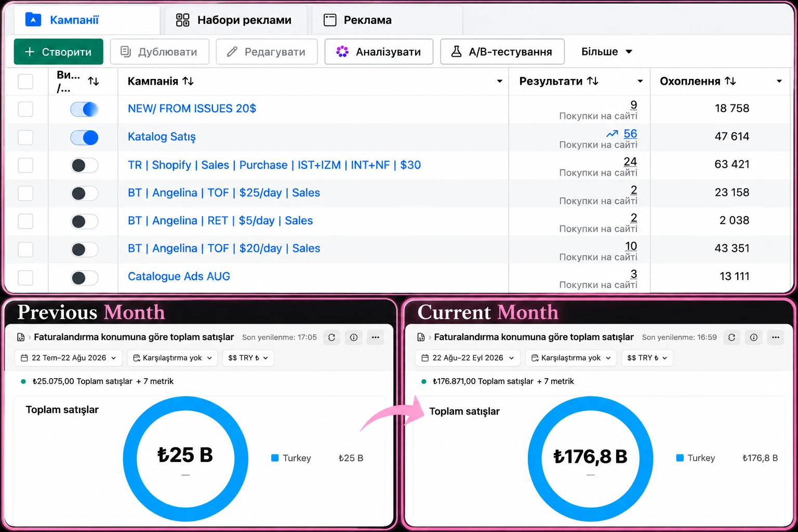Tick the select-all campaigns header checkbox
This screenshot has height=532, width=798.
point(25,82)
